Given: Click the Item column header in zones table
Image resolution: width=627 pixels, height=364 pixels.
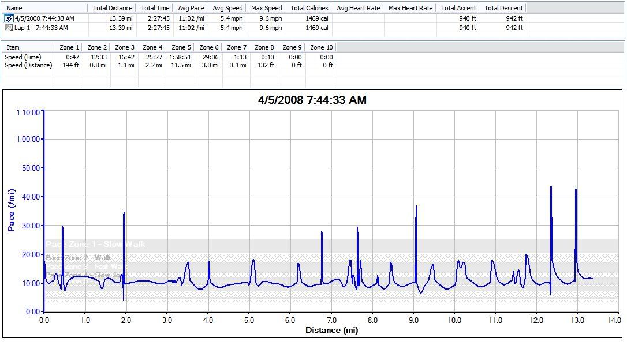Looking at the screenshot, I should (13, 47).
